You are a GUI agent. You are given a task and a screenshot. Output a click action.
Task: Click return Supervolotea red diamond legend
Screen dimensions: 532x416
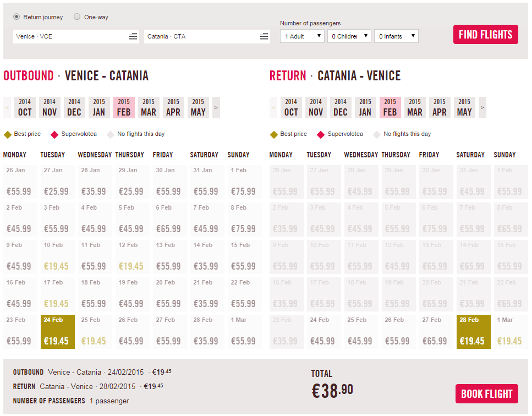(x=321, y=135)
